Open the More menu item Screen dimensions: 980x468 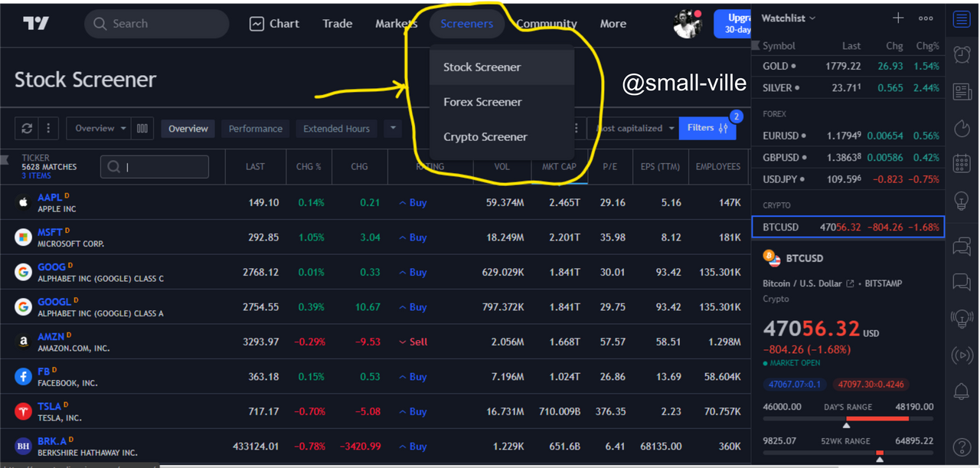[613, 24]
